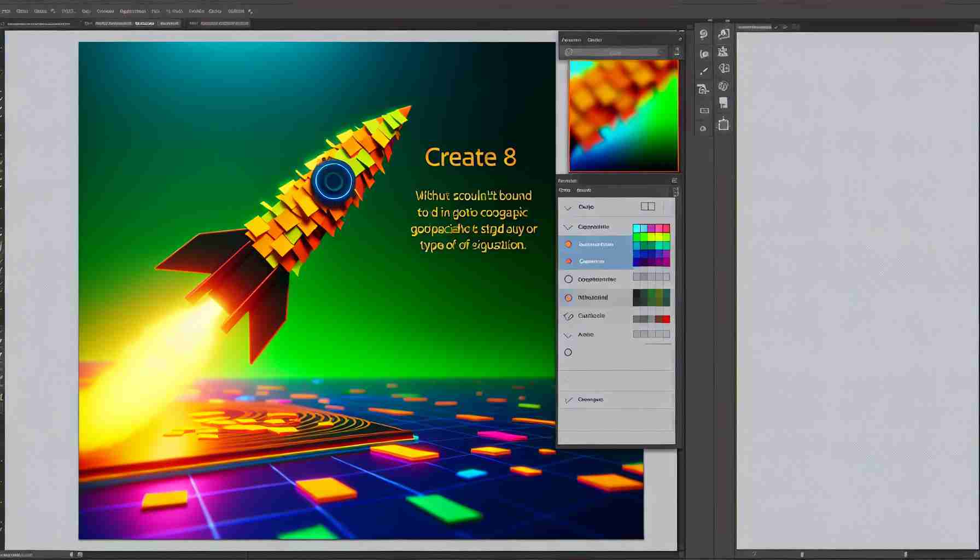Viewport: 980px width, 560px height.
Task: Expand the chevron on the first panel row
Action: click(568, 207)
